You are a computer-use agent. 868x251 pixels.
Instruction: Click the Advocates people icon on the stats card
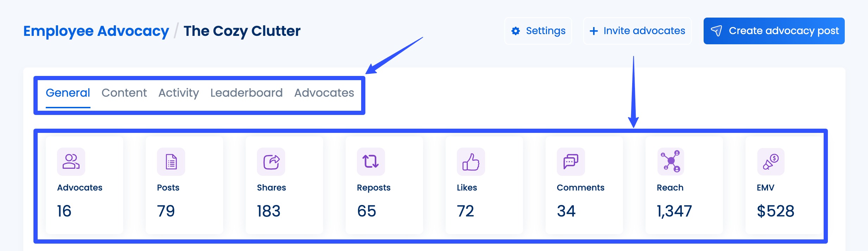70,162
